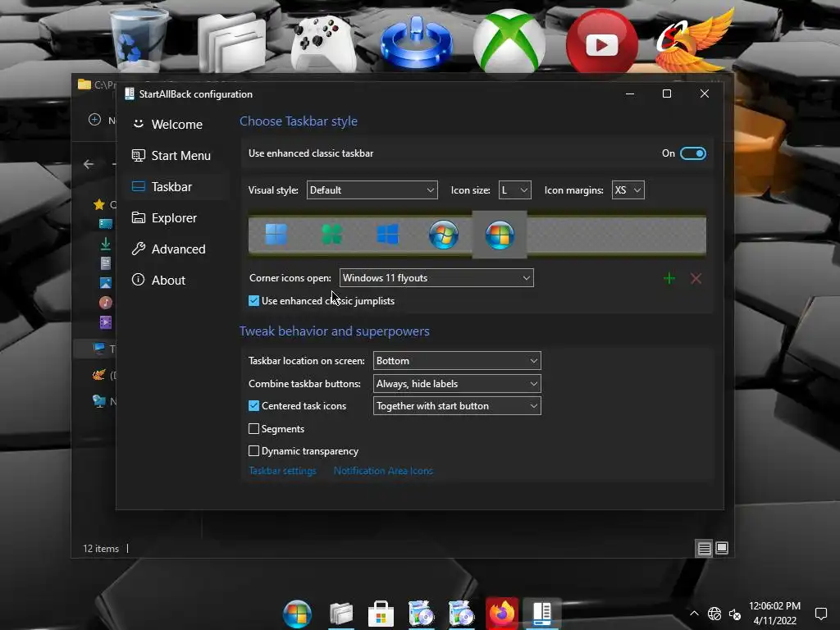Click green plus to add start button image
Image resolution: width=840 pixels, height=630 pixels.
click(x=669, y=279)
